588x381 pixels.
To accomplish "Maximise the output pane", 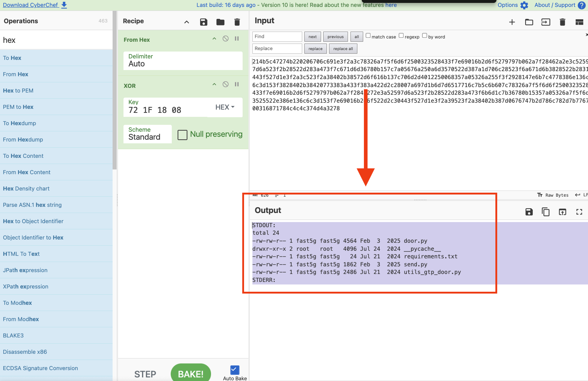I will point(579,212).
